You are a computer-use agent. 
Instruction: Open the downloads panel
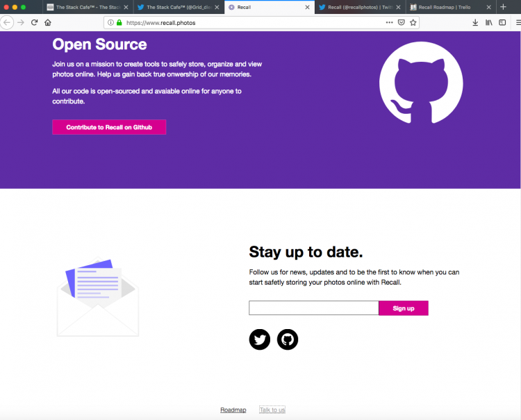click(x=475, y=23)
